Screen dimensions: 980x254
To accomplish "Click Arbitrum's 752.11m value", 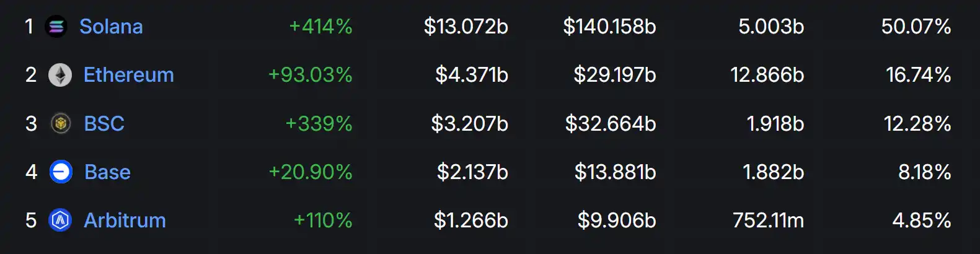I will click(768, 220).
